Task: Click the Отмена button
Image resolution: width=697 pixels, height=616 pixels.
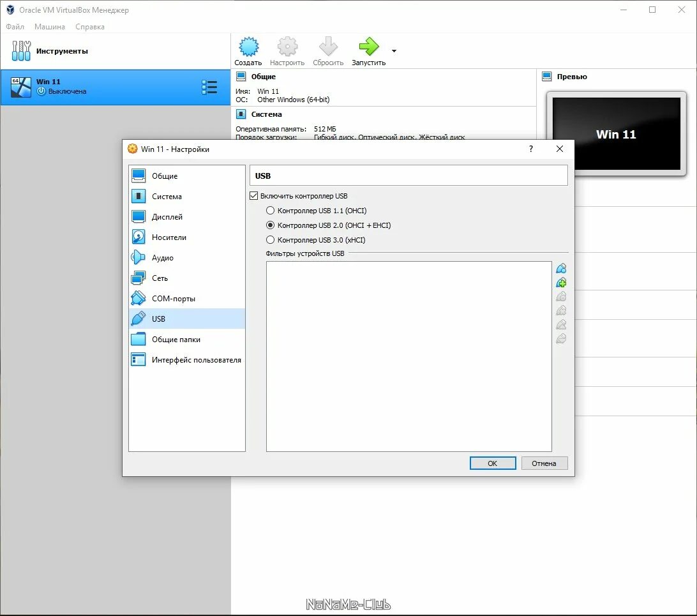Action: point(544,463)
